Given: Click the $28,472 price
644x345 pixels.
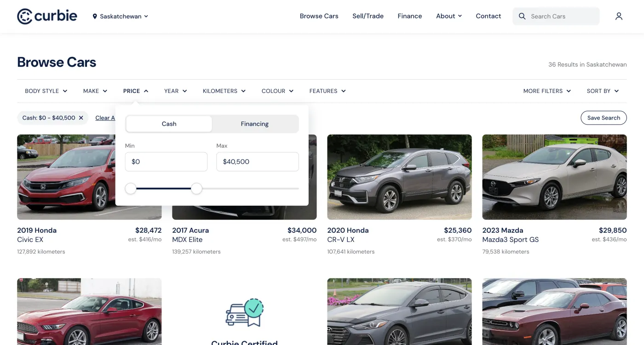Looking at the screenshot, I should 148,230.
